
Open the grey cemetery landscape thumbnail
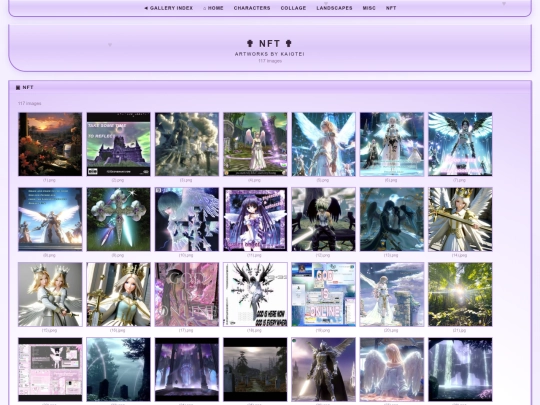click(255, 370)
